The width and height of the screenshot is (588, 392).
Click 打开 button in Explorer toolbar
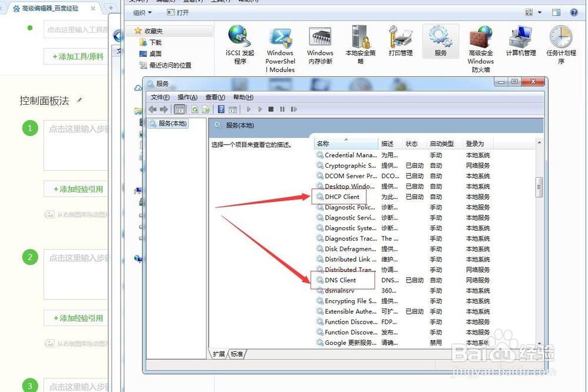click(x=178, y=12)
